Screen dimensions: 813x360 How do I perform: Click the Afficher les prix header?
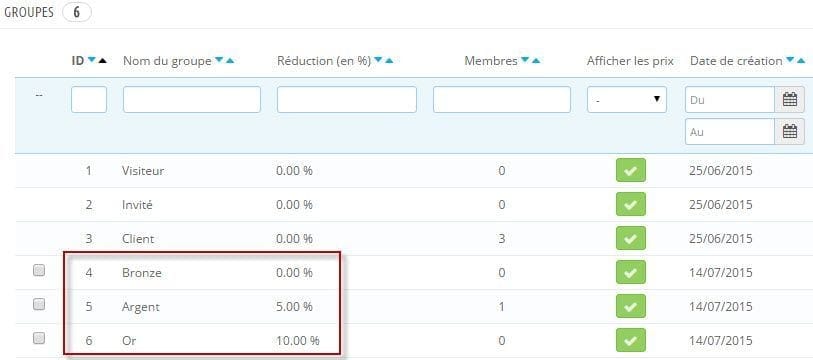(630, 61)
